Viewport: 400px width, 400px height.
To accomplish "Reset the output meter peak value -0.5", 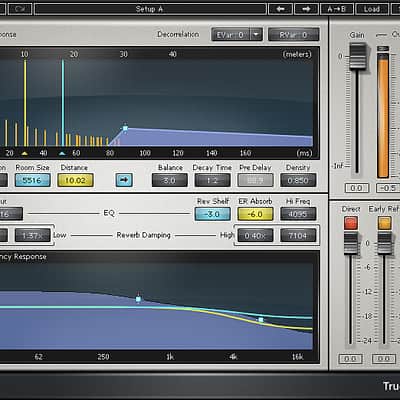I will [388, 188].
